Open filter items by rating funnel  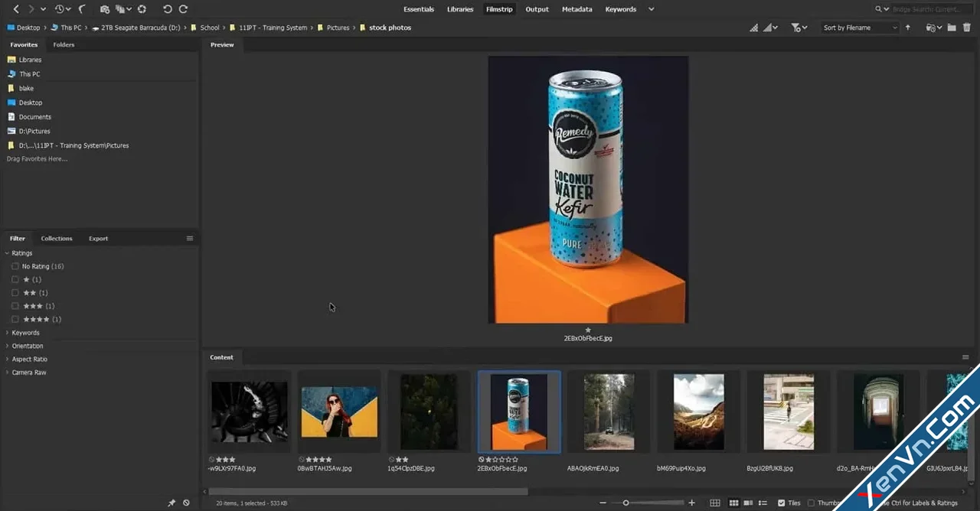point(799,28)
